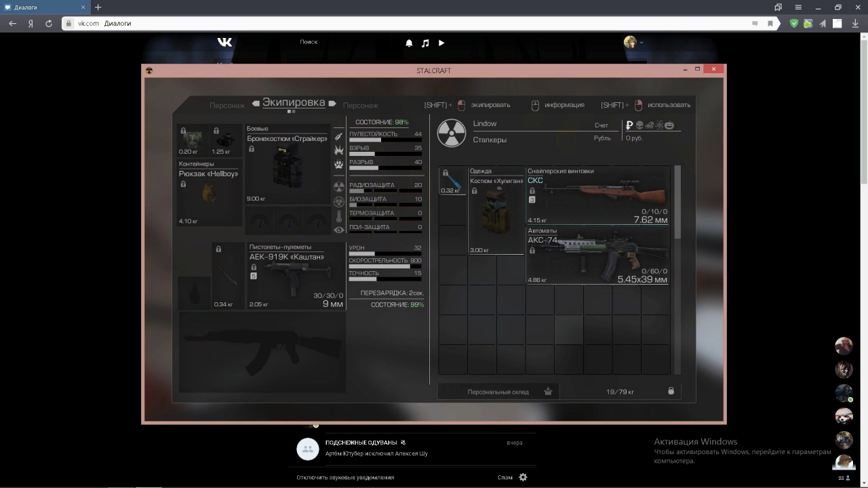Viewport: 868px width, 488px height.
Task: Open VK notifications bell
Action: [409, 43]
